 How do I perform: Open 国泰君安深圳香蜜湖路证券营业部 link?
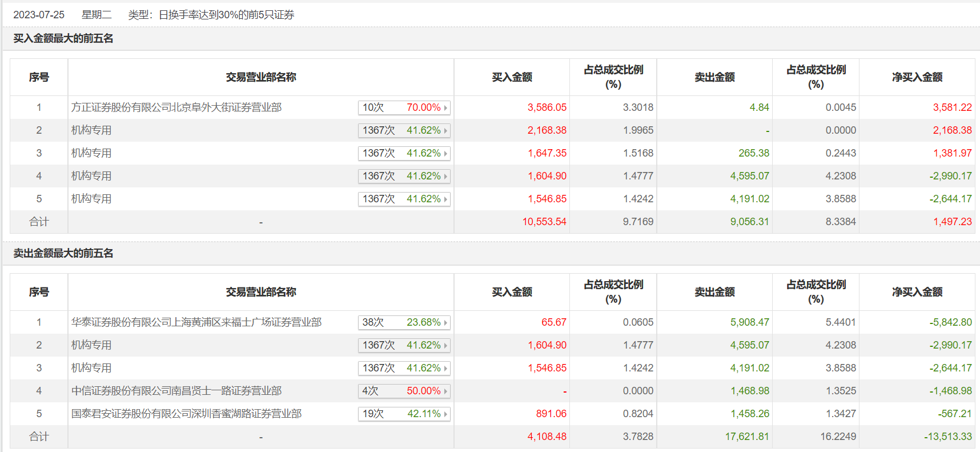pos(186,414)
